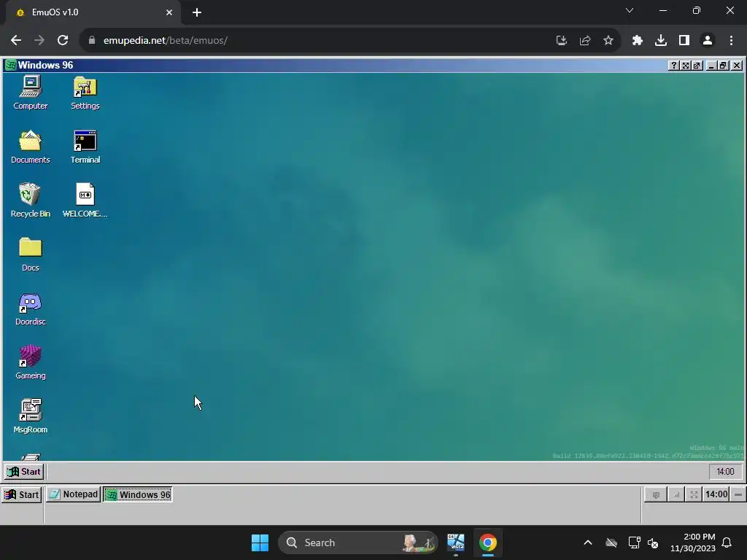This screenshot has height=560, width=747.
Task: Open the Chrome three-dot menu
Action: [x=731, y=41]
